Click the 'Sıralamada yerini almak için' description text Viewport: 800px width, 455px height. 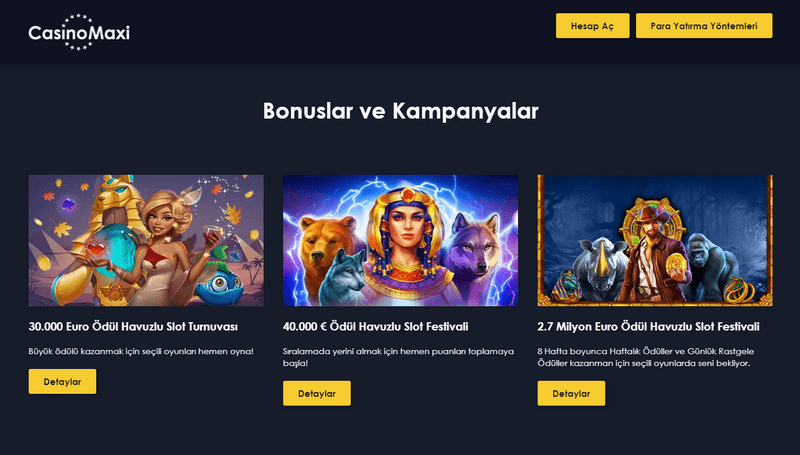click(398, 357)
